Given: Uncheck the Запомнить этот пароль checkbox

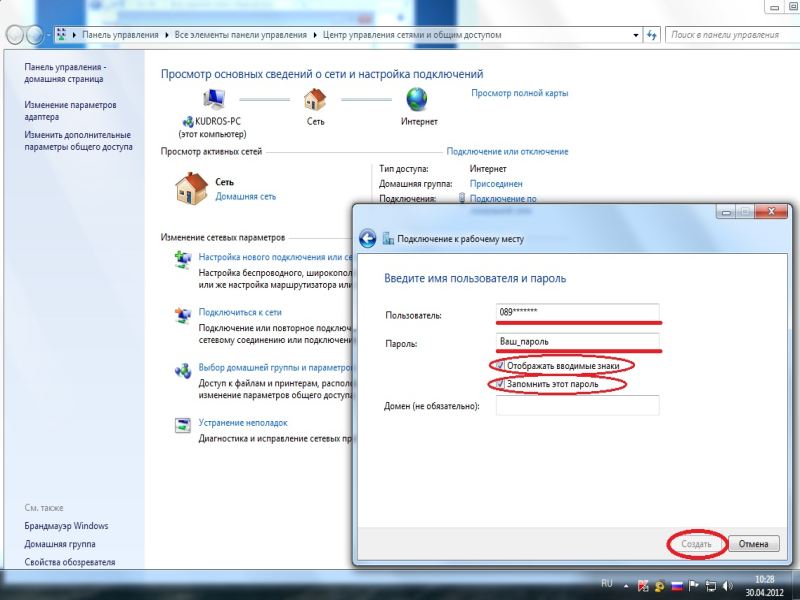Looking at the screenshot, I should pyautogui.click(x=502, y=384).
